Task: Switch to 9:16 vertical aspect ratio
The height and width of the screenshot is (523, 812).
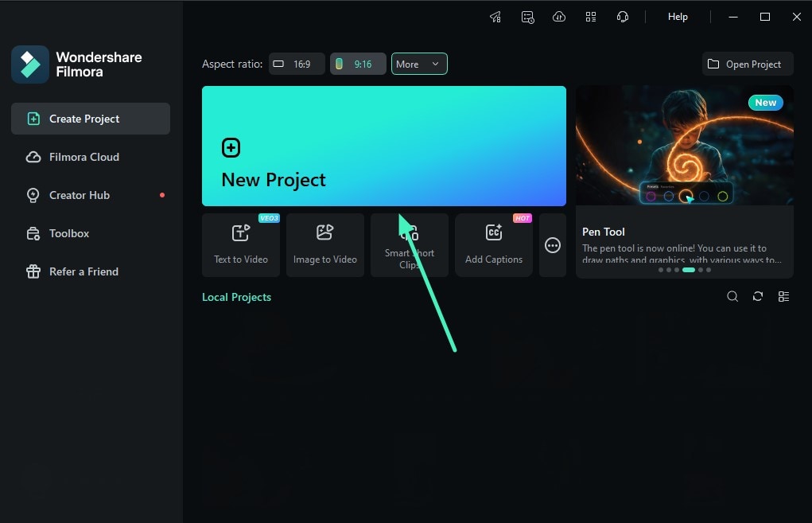Action: pos(357,64)
